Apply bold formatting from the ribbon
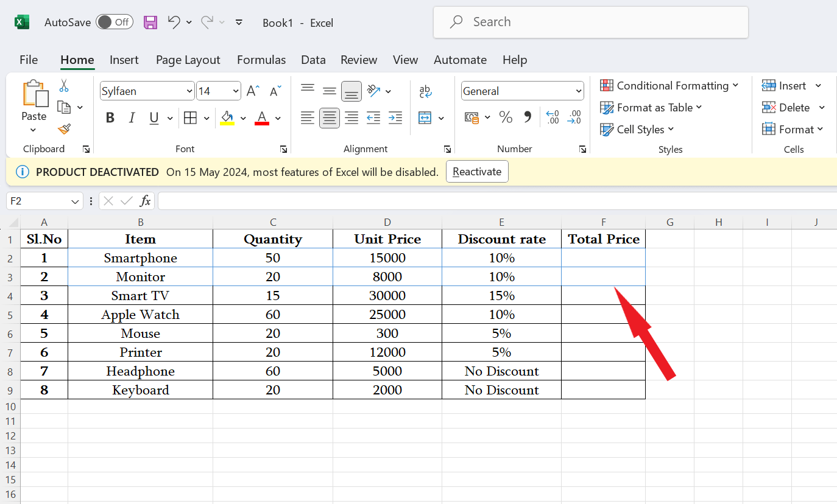This screenshot has height=504, width=837. tap(110, 117)
